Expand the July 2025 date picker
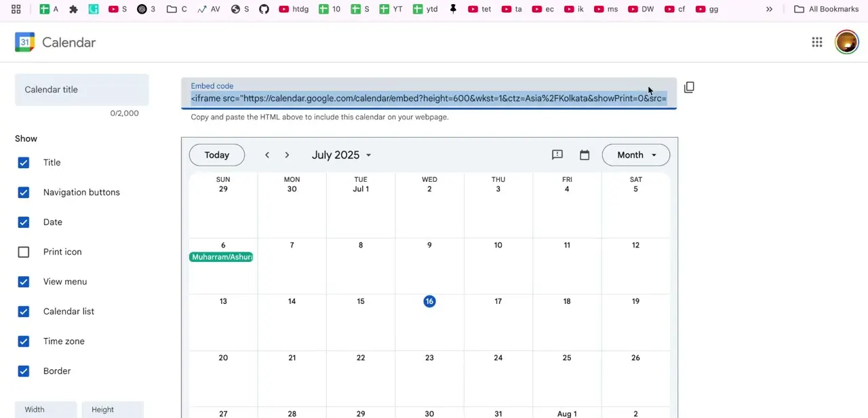Viewport: 868px width, 418px height. [x=341, y=155]
